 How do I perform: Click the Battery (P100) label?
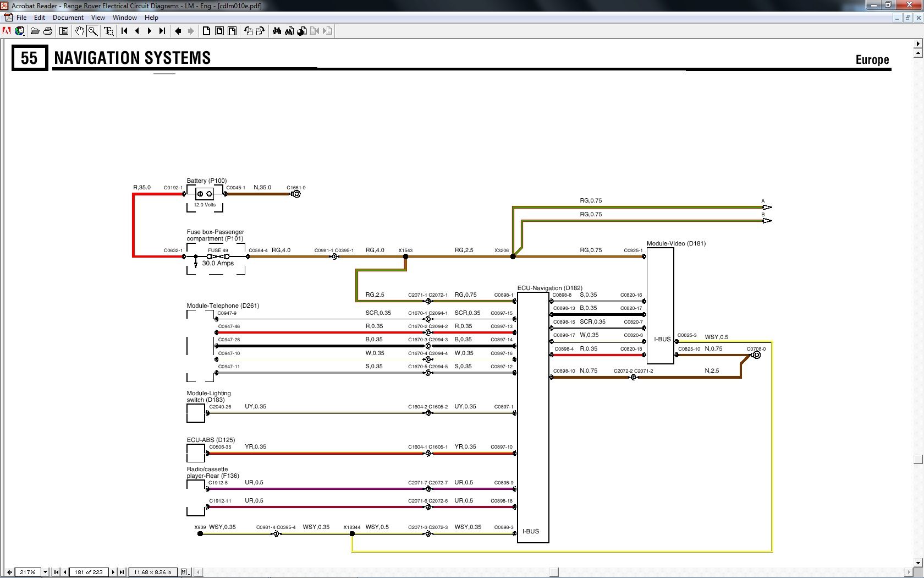coord(206,181)
